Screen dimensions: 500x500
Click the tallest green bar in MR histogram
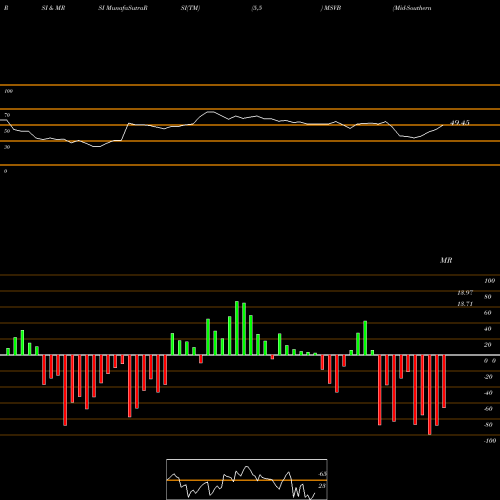tap(237, 328)
